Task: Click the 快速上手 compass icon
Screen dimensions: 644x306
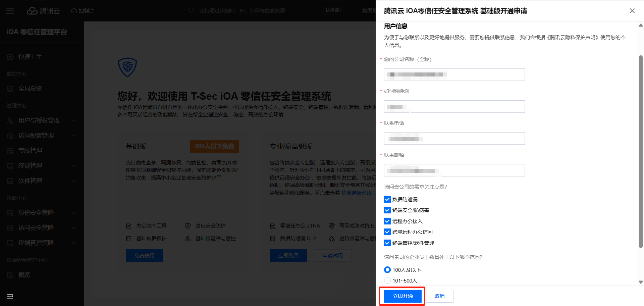Action: click(10, 57)
